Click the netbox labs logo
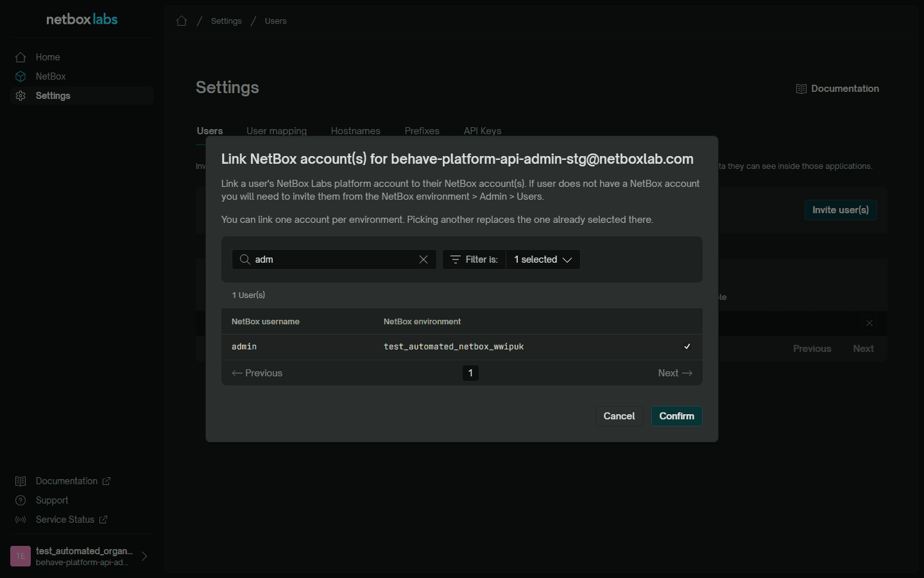The height and width of the screenshot is (578, 924). 82,19
